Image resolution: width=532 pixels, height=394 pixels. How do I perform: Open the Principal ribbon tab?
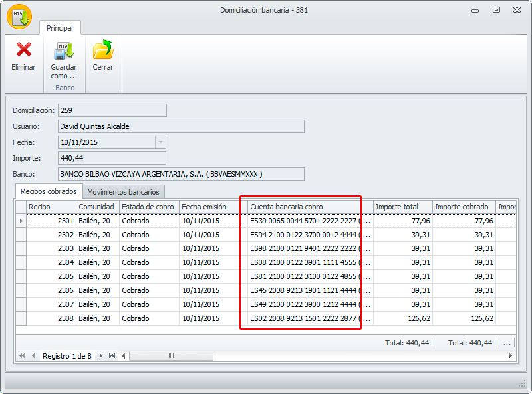[x=60, y=28]
